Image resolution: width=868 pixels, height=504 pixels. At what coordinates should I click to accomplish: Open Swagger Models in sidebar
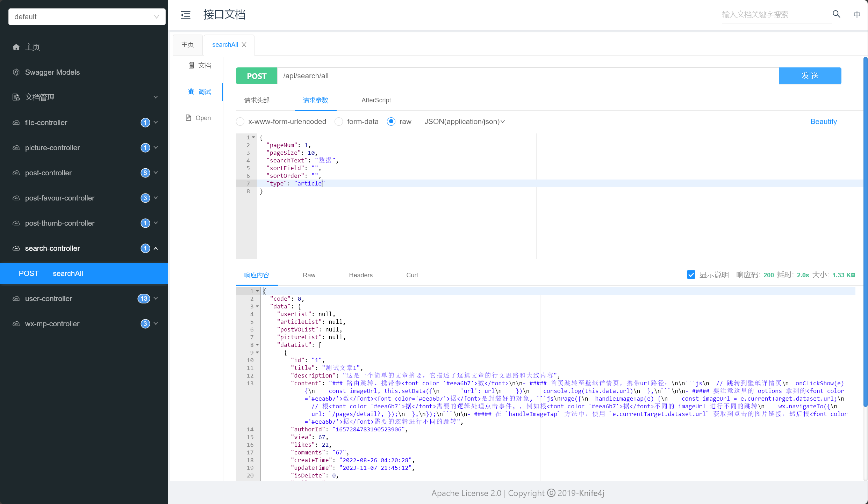tap(84, 72)
